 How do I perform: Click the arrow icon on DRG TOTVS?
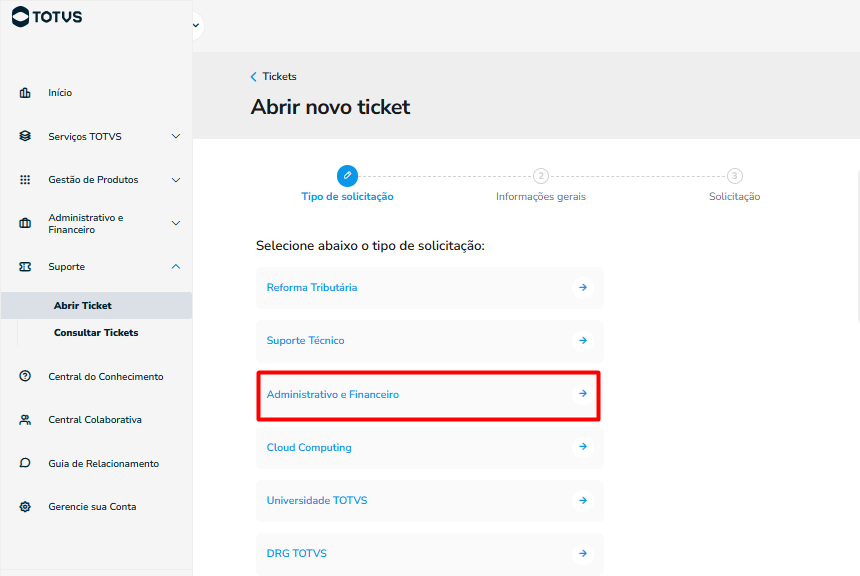pos(583,554)
